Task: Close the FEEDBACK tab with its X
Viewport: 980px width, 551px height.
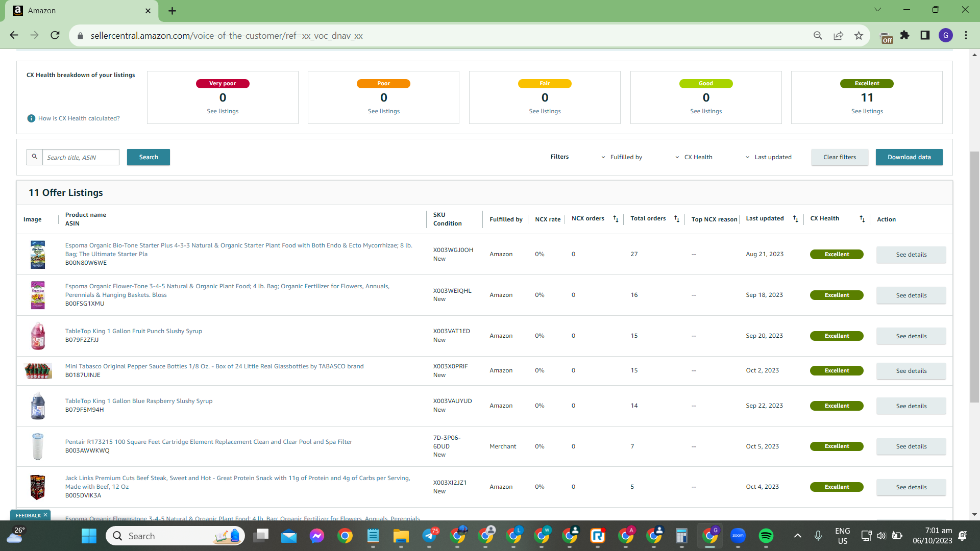Action: (x=45, y=515)
